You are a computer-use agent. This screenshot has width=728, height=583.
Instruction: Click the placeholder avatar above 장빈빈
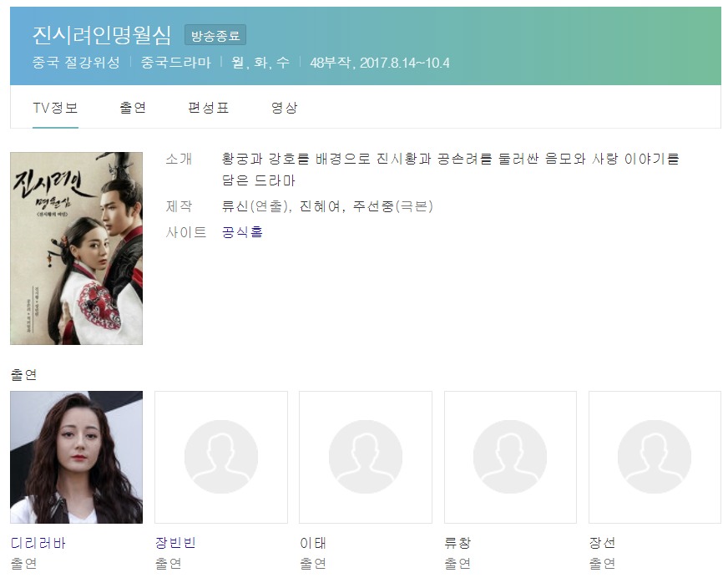click(221, 457)
